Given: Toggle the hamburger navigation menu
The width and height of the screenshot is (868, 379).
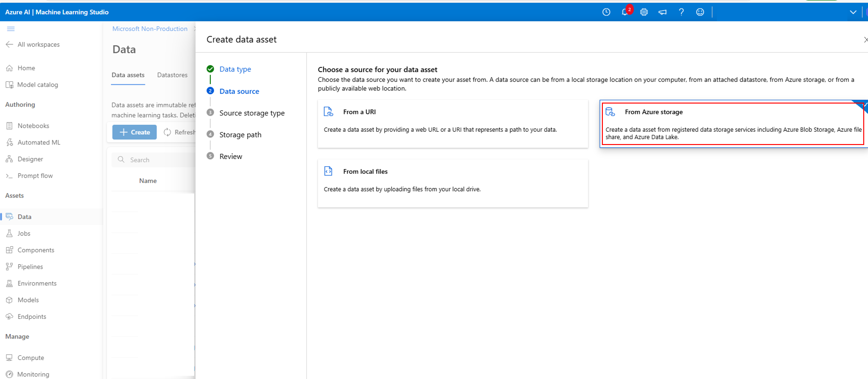Looking at the screenshot, I should coord(11,29).
